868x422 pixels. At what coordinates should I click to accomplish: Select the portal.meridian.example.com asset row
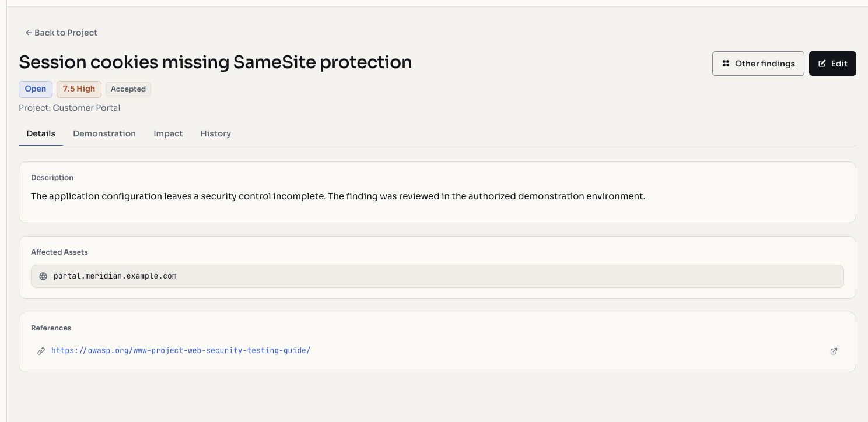pyautogui.click(x=437, y=276)
